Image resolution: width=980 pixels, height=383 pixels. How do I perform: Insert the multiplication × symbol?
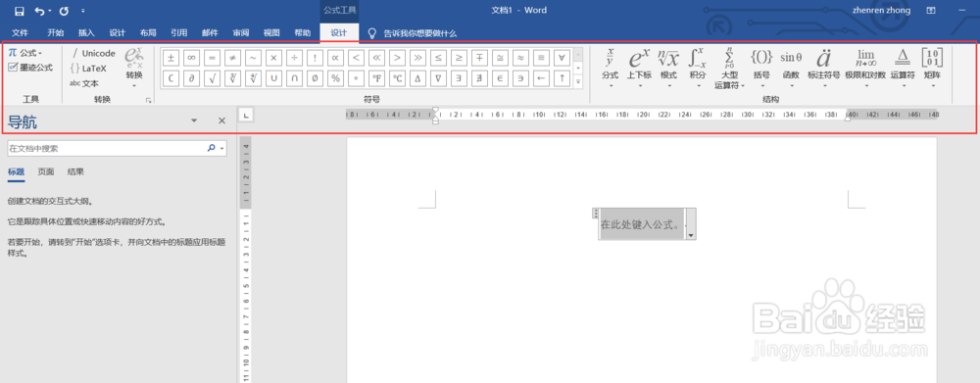tap(273, 58)
